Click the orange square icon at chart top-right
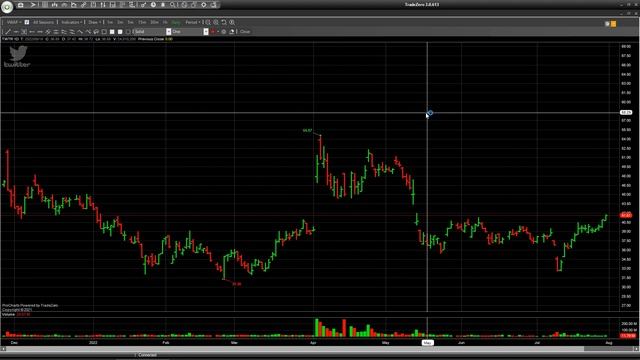Viewport: 640px width, 360px height. [613, 24]
